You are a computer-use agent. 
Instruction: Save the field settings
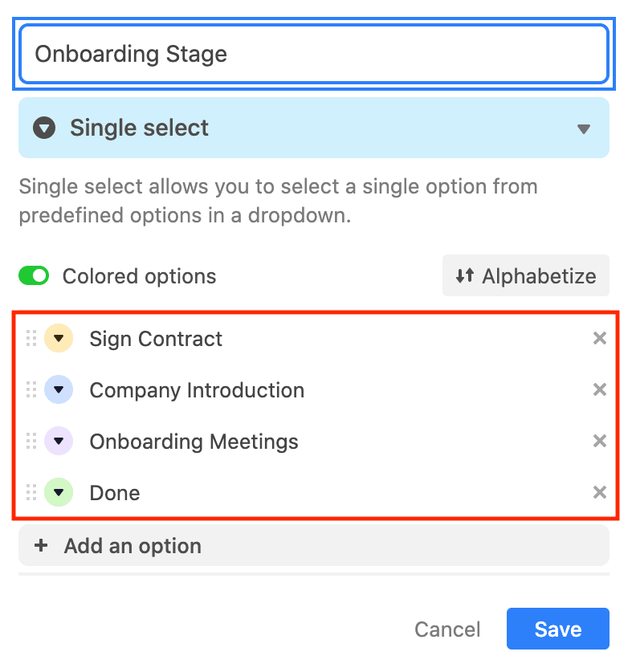(x=557, y=629)
